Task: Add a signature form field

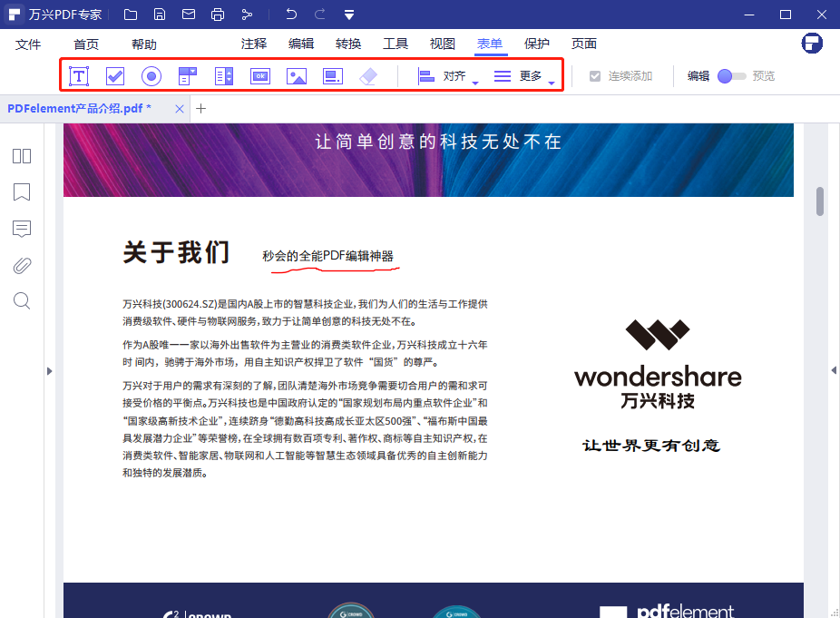Action: tap(332, 76)
